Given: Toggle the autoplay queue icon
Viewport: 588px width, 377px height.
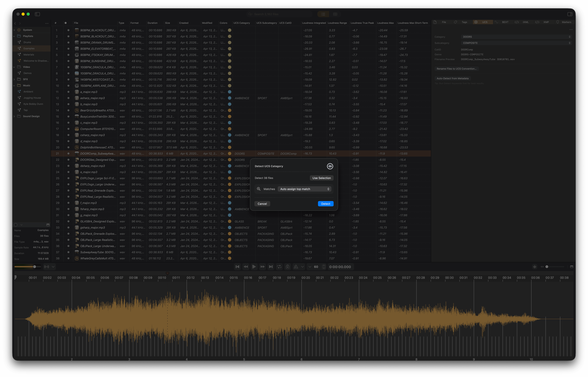Looking at the screenshot, I should coord(287,267).
